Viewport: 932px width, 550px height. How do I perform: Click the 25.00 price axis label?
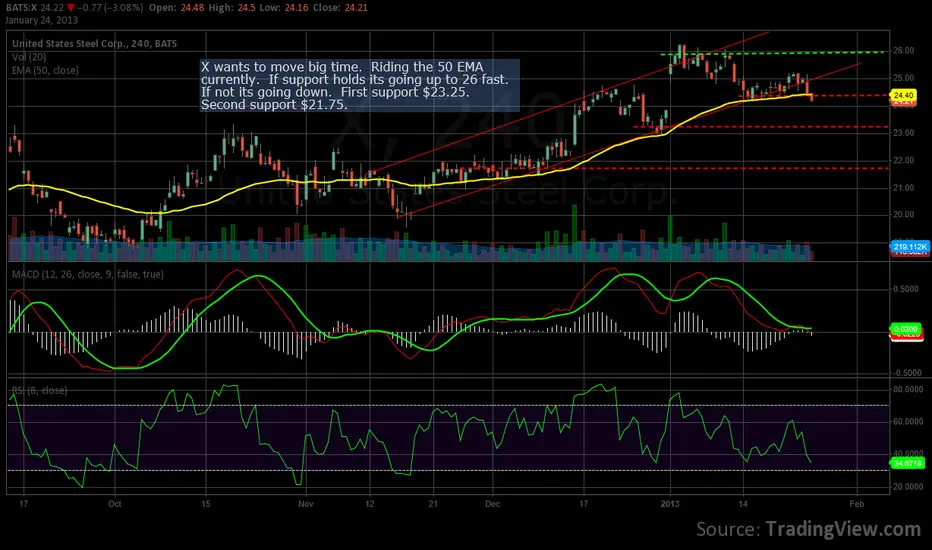click(x=903, y=78)
